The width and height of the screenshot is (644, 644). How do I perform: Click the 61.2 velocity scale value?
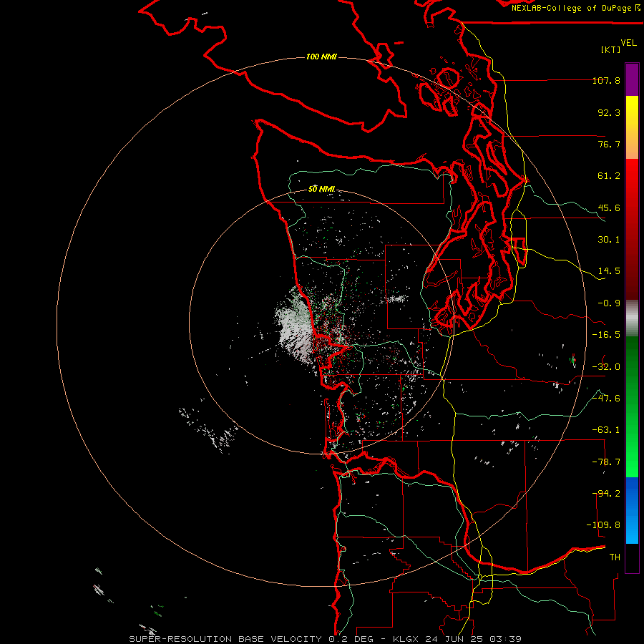click(609, 176)
